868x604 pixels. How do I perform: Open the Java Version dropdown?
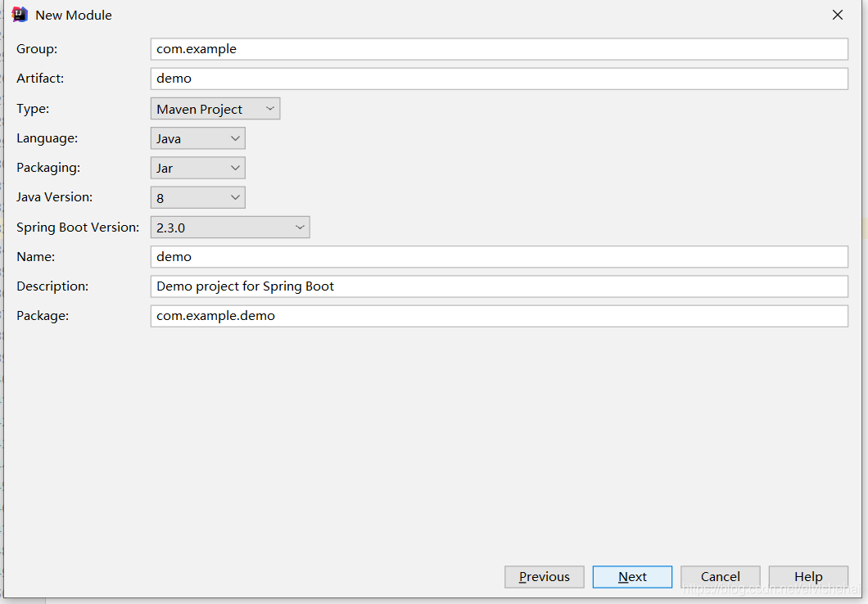click(x=197, y=197)
